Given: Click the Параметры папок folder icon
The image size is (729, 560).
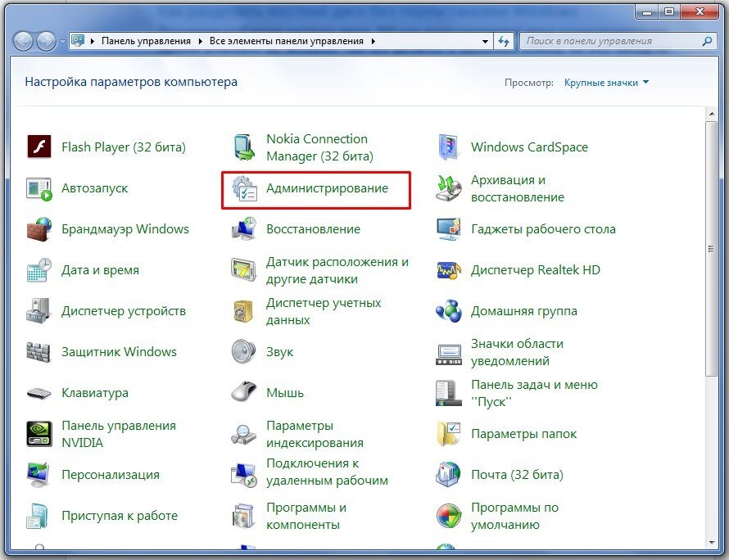Looking at the screenshot, I should click(x=449, y=434).
